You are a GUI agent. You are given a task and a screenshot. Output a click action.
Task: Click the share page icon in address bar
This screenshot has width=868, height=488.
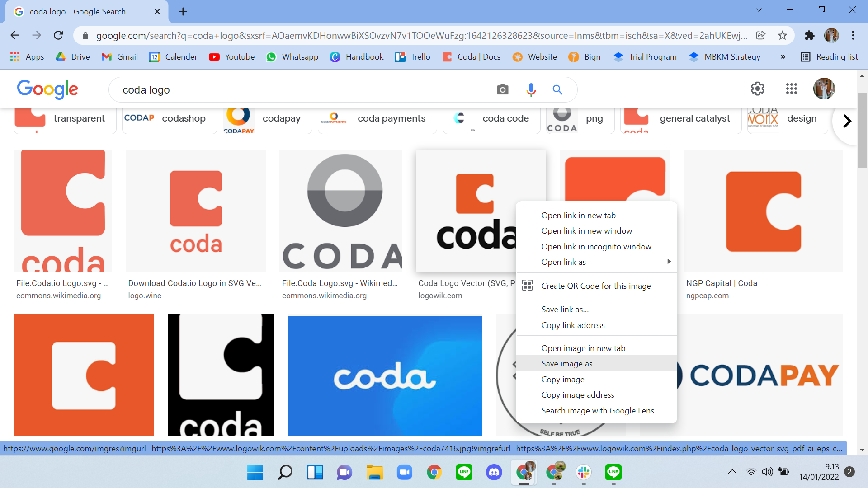pos(761,35)
